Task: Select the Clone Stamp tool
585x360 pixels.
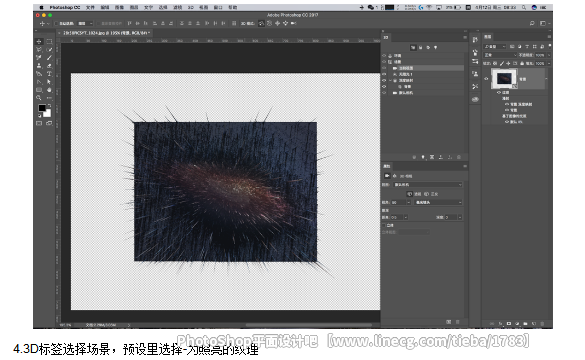Action: coord(39,66)
